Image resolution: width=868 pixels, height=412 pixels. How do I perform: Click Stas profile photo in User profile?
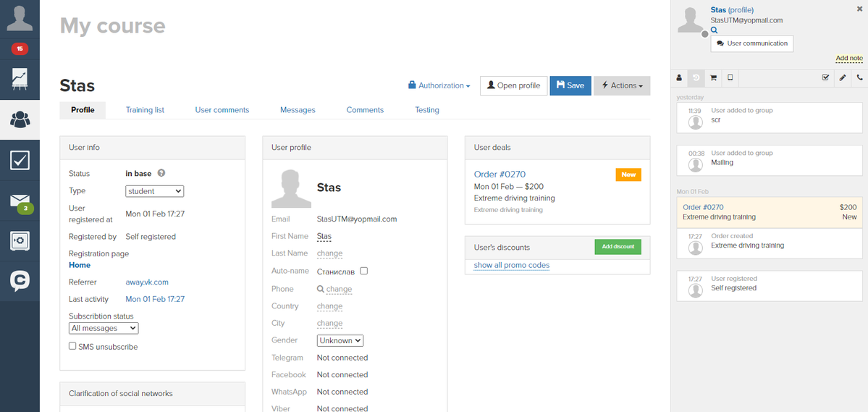point(290,189)
